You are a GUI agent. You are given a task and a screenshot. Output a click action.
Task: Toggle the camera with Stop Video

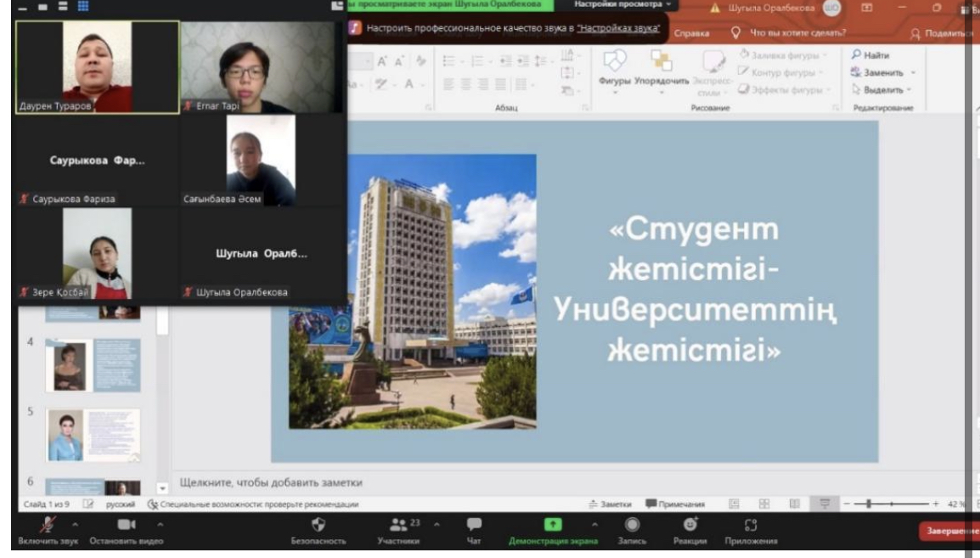[127, 526]
